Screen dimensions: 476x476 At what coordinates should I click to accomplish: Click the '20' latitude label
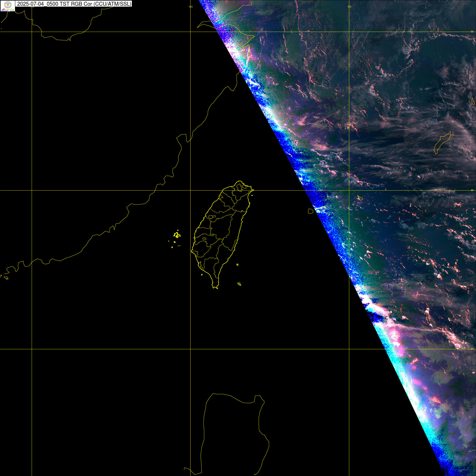472,349
